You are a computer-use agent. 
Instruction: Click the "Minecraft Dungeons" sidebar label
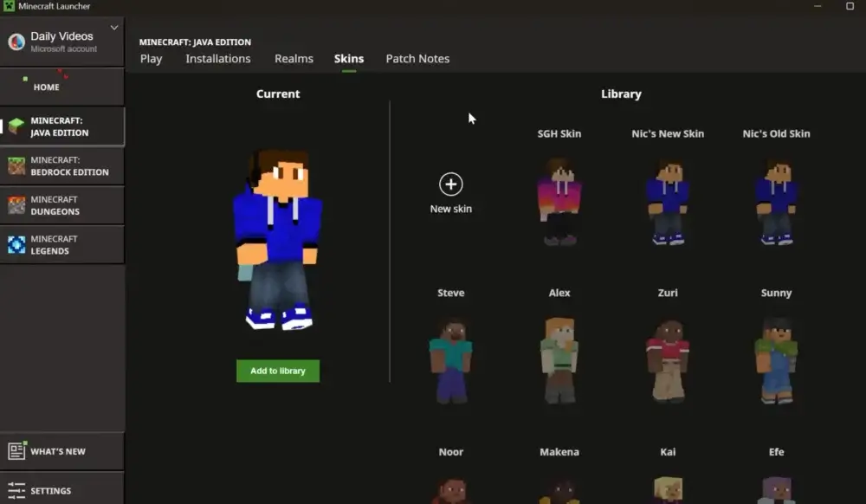pyautogui.click(x=55, y=205)
